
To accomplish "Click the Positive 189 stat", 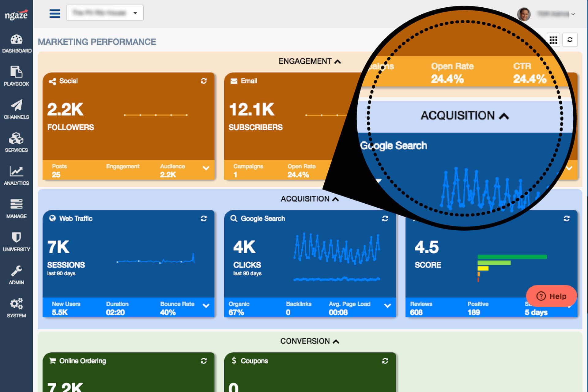I will point(478,308).
